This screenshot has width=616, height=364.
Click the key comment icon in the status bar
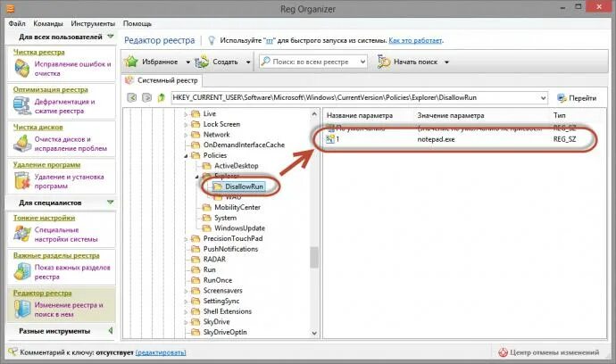coord(13,352)
